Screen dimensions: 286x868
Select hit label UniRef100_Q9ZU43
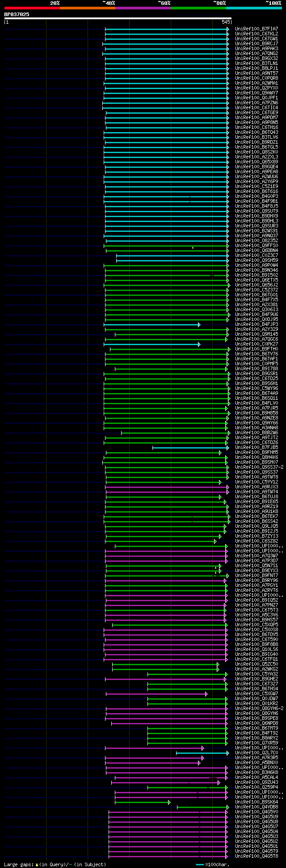pos(257,782)
